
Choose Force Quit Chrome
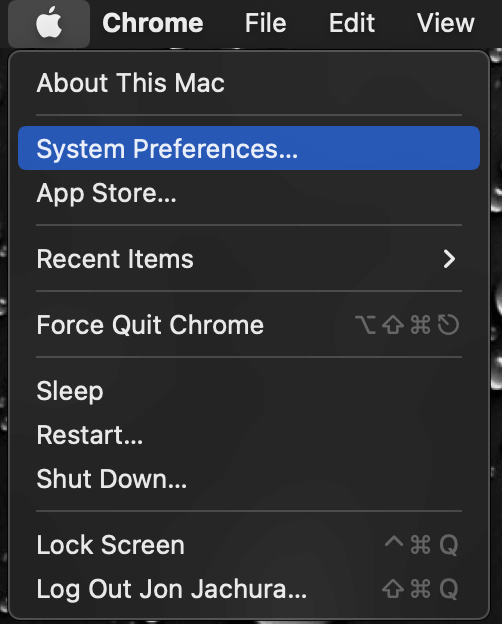249,325
